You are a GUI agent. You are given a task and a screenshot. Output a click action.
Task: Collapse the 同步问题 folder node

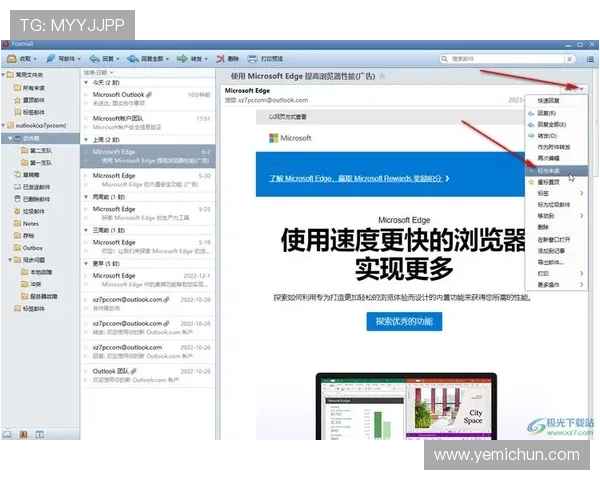pyautogui.click(x=10, y=260)
